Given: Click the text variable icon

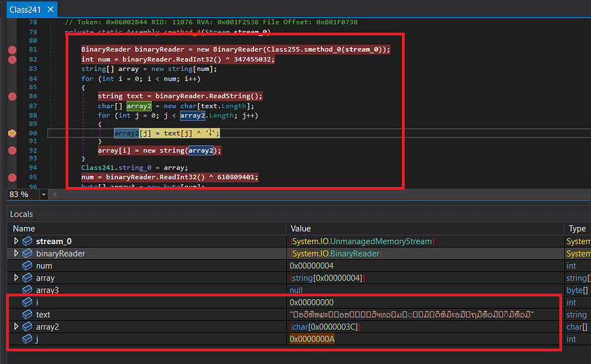Looking at the screenshot, I should coord(27,315).
